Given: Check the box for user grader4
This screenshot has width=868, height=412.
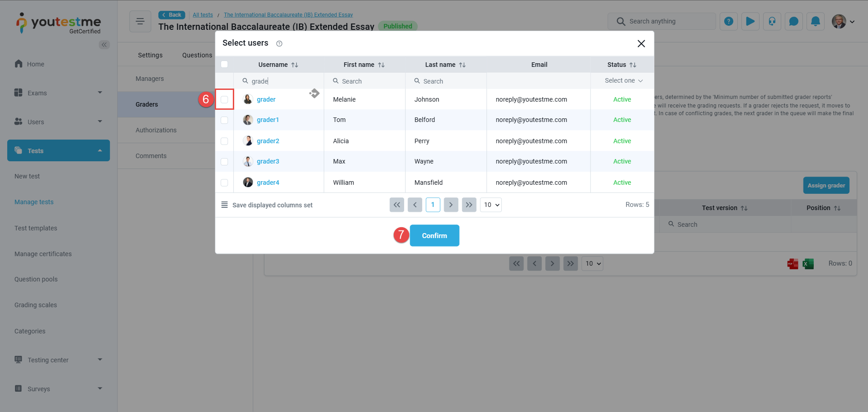Looking at the screenshot, I should [224, 183].
